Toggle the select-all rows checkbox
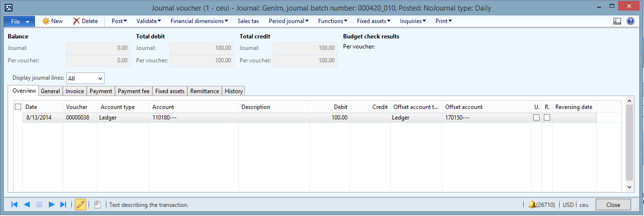 tap(18, 107)
